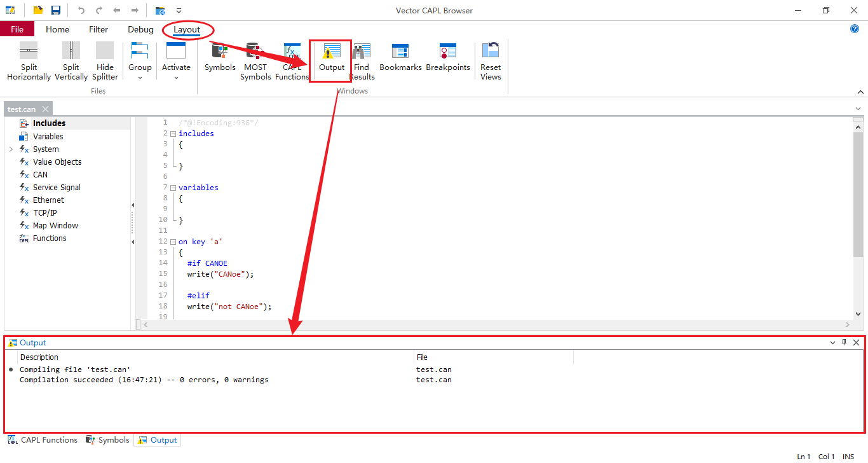
Task: Select Service Signal in the tree
Action: (x=57, y=187)
